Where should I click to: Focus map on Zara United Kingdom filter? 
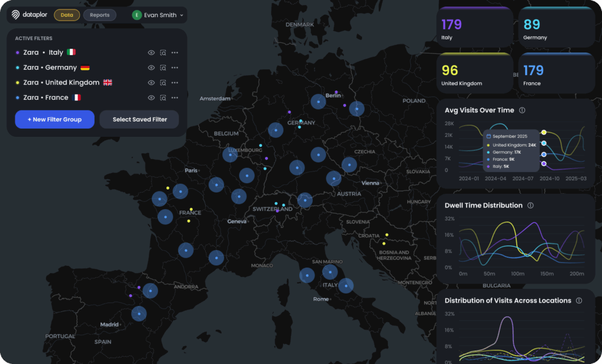pos(163,83)
